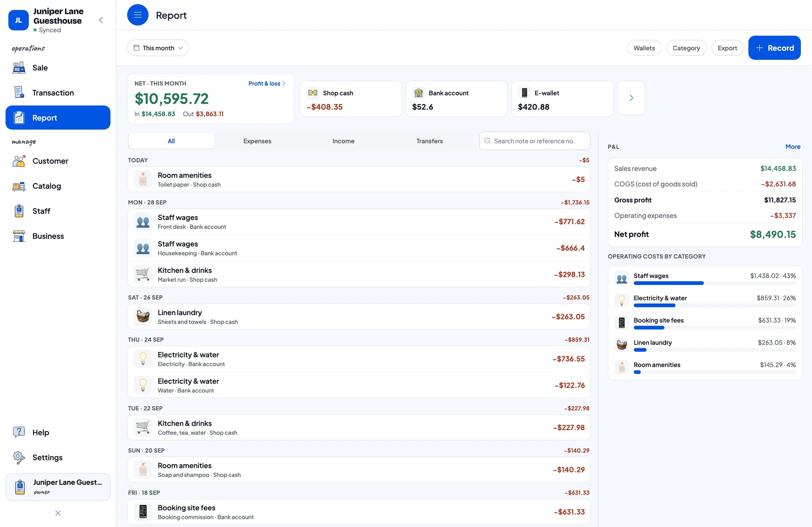Open the Profit & loss link
This screenshot has height=527, width=812.
pyautogui.click(x=267, y=83)
